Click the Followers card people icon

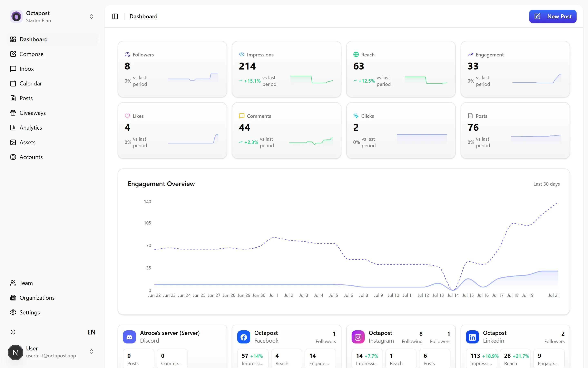[127, 55]
